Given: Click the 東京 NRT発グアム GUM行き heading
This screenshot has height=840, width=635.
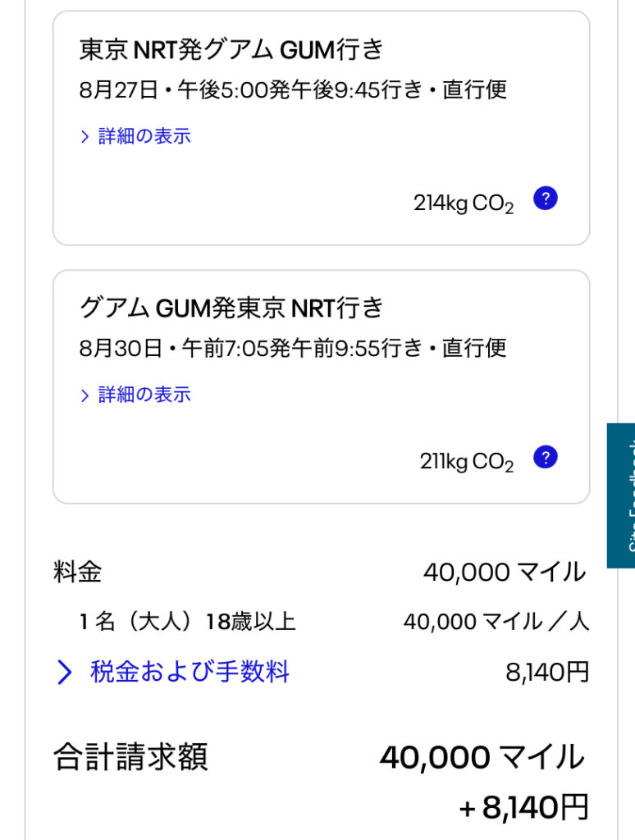Looking at the screenshot, I should click(x=231, y=50).
